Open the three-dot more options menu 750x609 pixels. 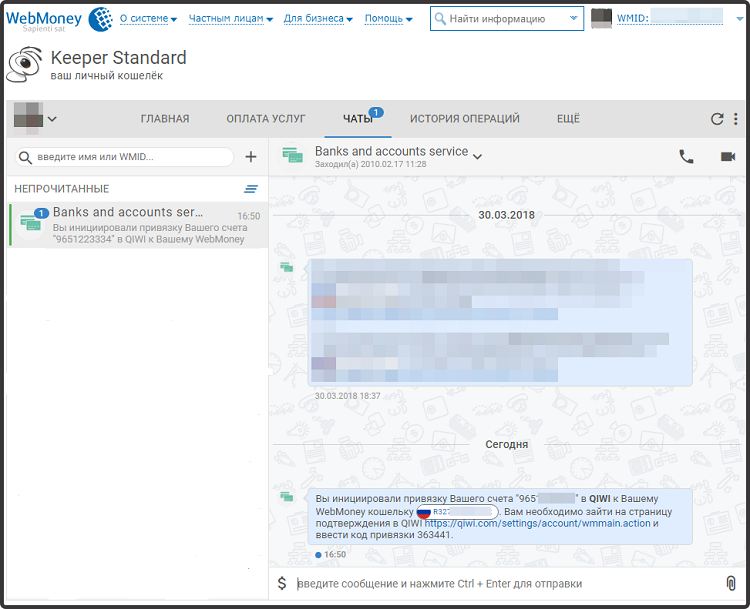pyautogui.click(x=736, y=119)
